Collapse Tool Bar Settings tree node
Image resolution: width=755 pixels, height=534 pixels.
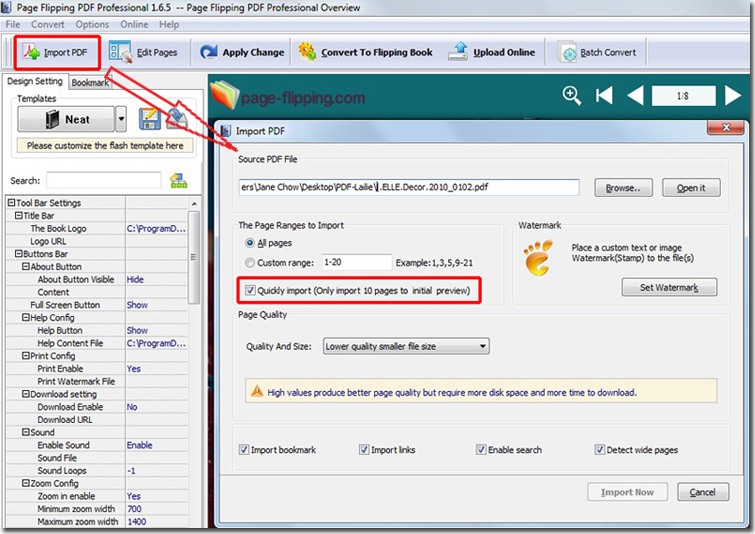(x=11, y=203)
